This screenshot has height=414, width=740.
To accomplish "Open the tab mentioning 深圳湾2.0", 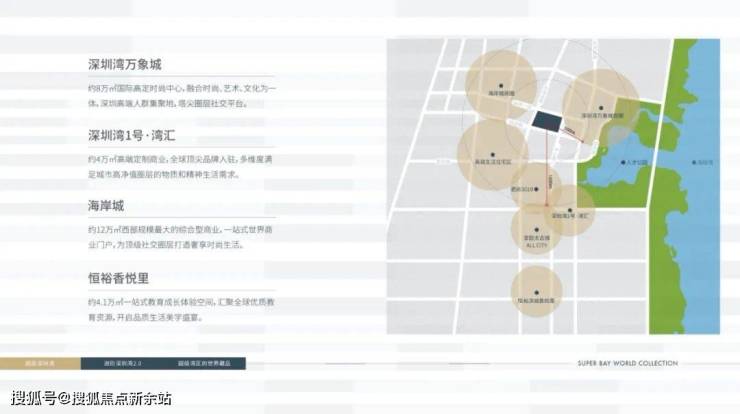I will 123,363.
